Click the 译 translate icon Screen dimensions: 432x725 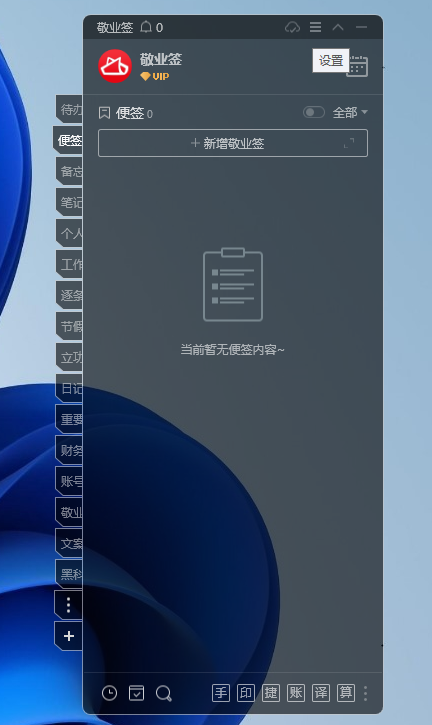(321, 693)
